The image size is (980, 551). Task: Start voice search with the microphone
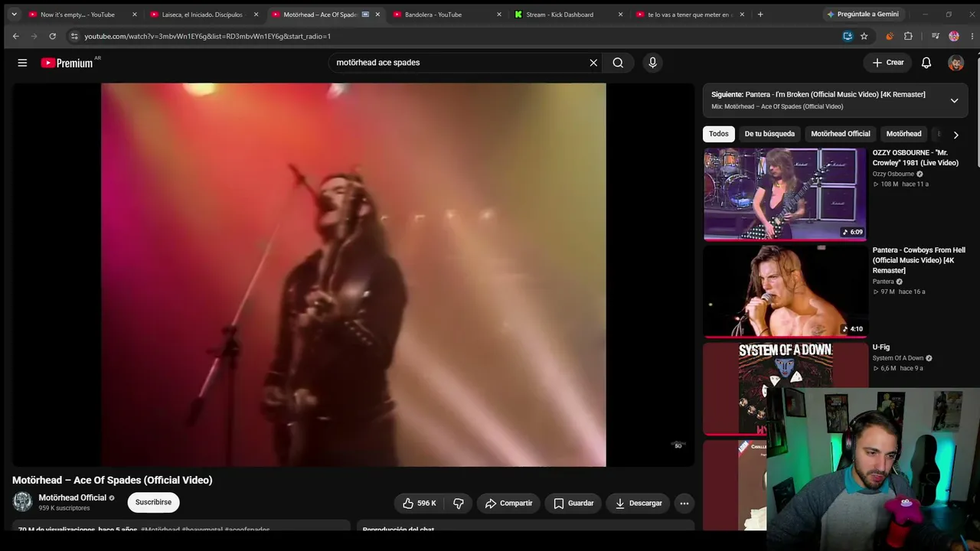coord(652,63)
